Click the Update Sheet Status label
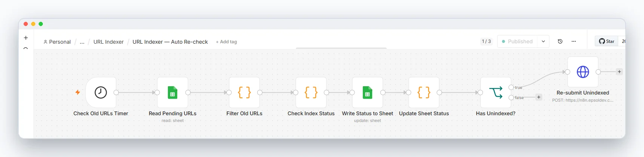Image resolution: width=644 pixels, height=157 pixels. [x=424, y=113]
